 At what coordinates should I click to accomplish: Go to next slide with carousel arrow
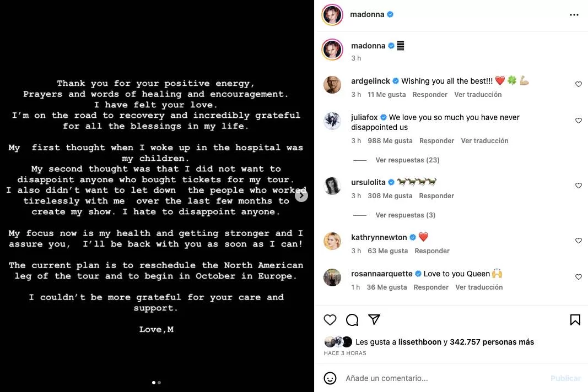click(x=301, y=195)
